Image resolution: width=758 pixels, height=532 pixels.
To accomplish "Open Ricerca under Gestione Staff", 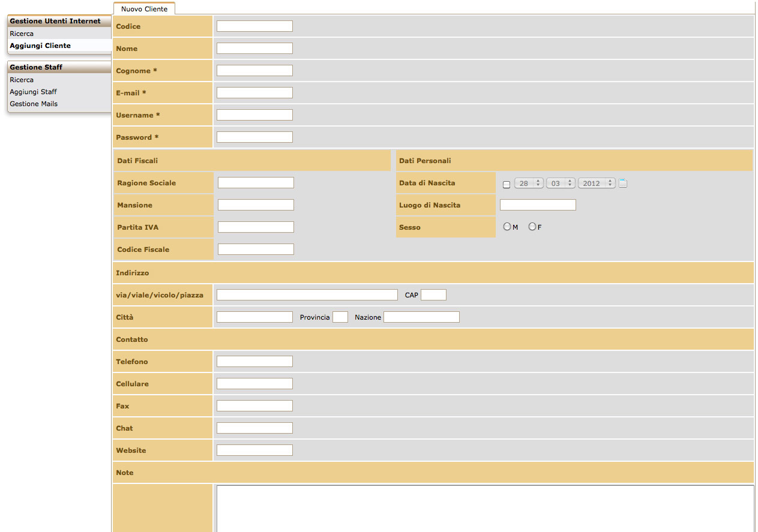I will click(22, 80).
